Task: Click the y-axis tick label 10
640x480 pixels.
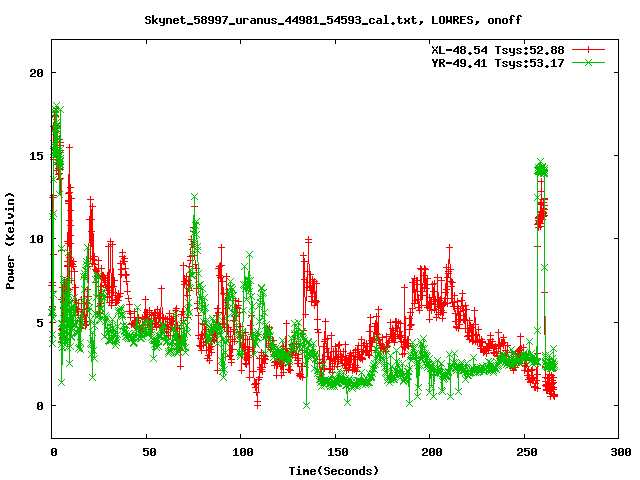Action: tap(36, 239)
